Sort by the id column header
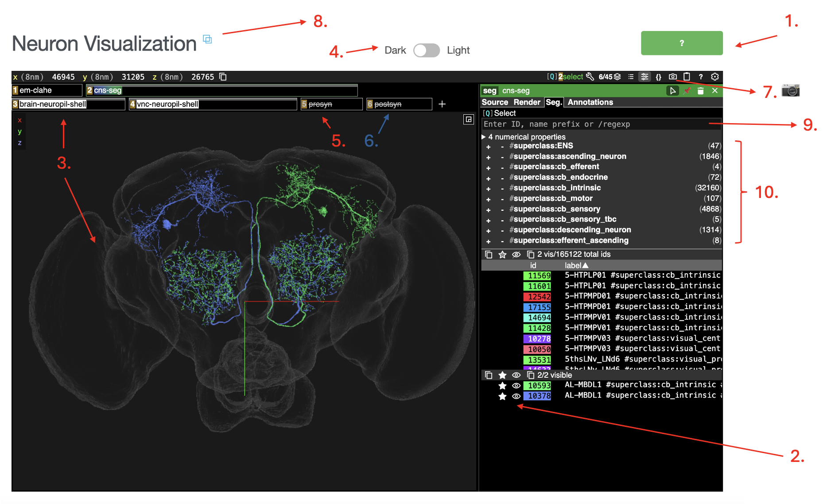Screen dimensions: 823x504 pyautogui.click(x=533, y=265)
